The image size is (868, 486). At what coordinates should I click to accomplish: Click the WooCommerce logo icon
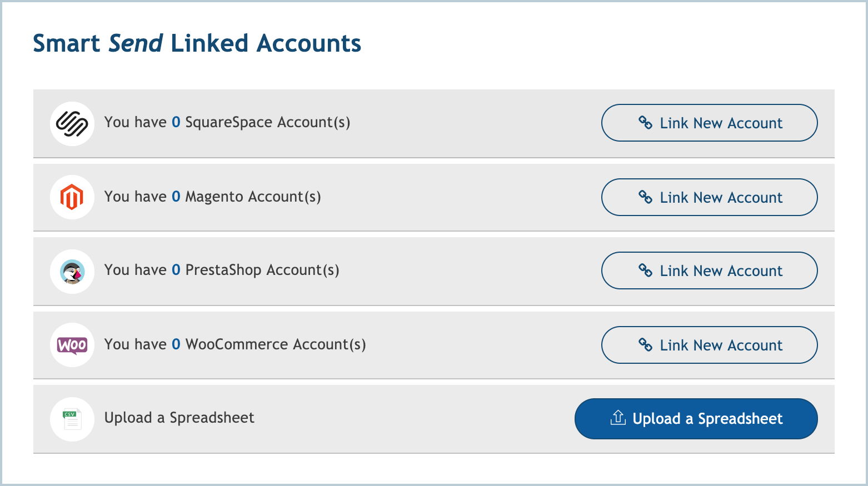click(x=72, y=345)
